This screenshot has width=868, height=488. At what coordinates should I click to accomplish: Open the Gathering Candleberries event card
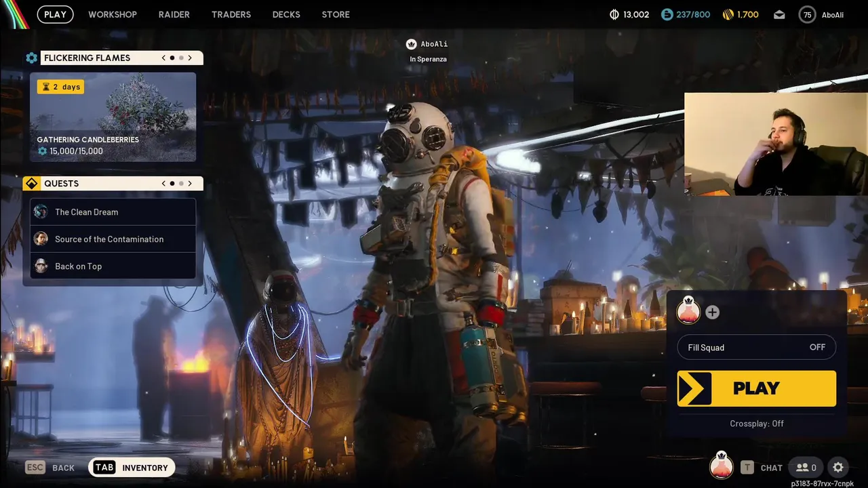pos(113,117)
